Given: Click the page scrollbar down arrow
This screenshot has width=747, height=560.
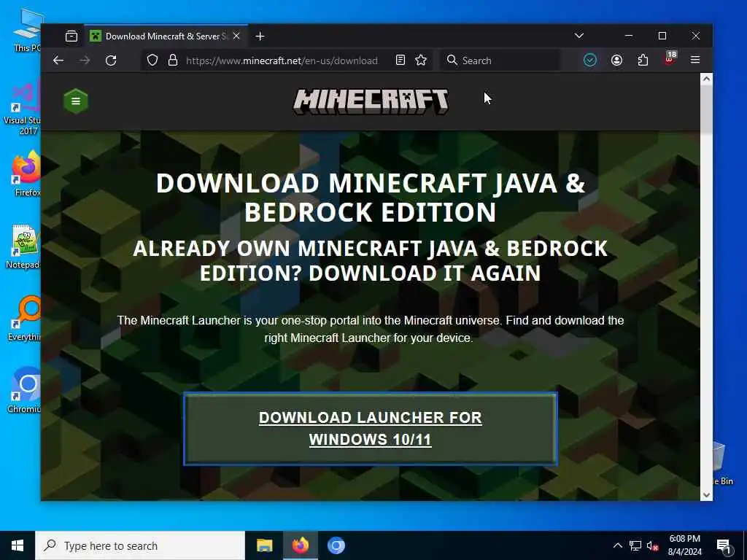Looking at the screenshot, I should coord(706,495).
